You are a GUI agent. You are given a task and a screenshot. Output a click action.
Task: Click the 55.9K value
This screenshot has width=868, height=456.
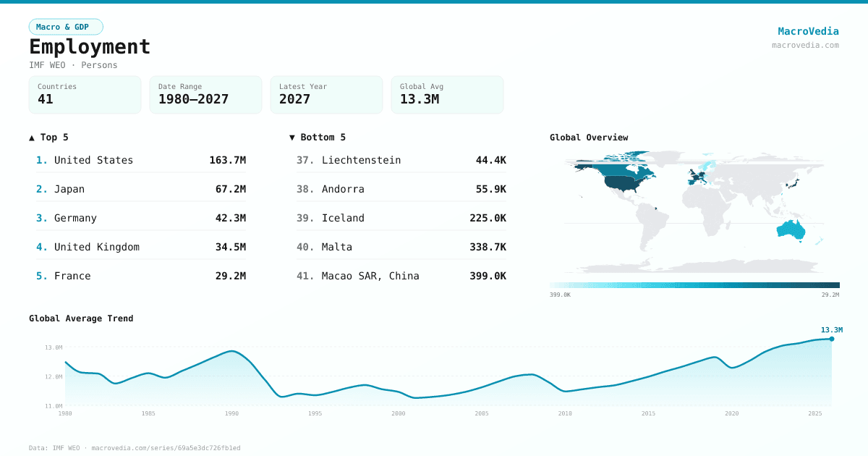coord(490,189)
